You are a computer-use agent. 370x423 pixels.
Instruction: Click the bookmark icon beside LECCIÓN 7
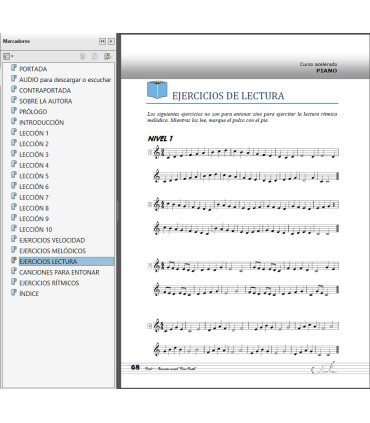[14, 196]
